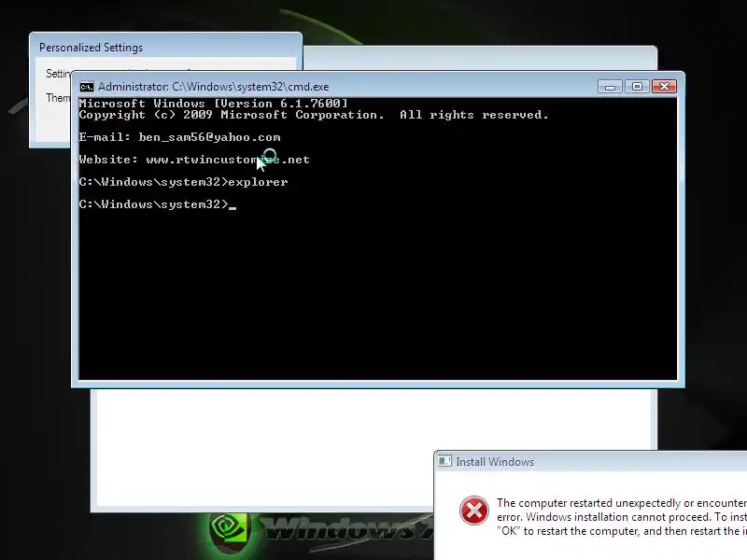Click the Copyright 2009 Microsoft Corporation line

[x=314, y=115]
